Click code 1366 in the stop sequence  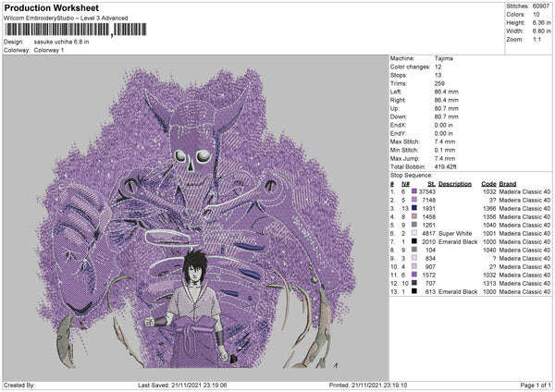[489, 208]
